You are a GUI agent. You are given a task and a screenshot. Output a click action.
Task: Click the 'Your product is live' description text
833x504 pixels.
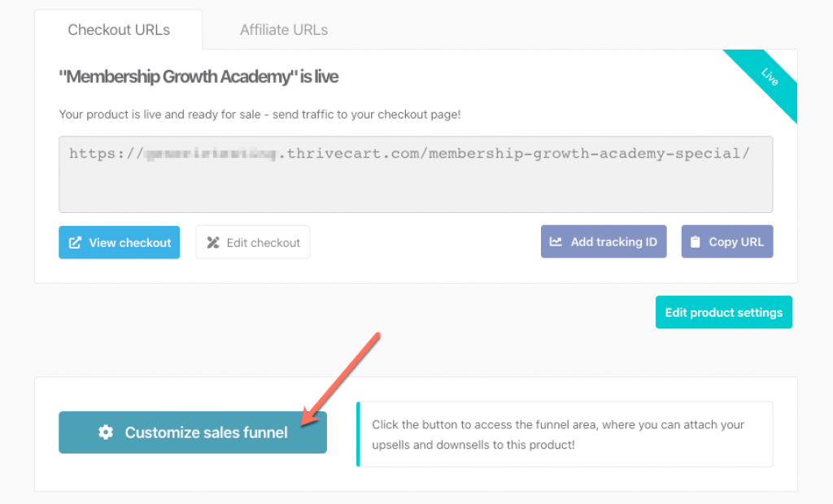260,115
